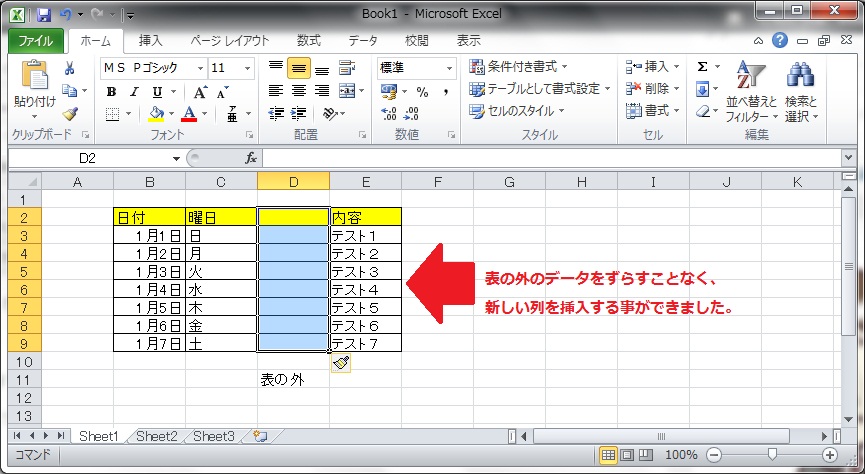Viewport: 865px width, 474px height.
Task: Click the Increase font size icon
Action: click(x=200, y=92)
